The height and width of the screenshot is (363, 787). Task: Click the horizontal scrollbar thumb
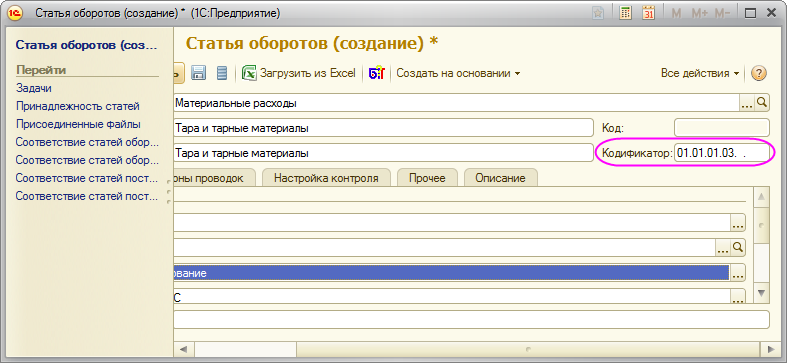pyautogui.click(x=527, y=348)
